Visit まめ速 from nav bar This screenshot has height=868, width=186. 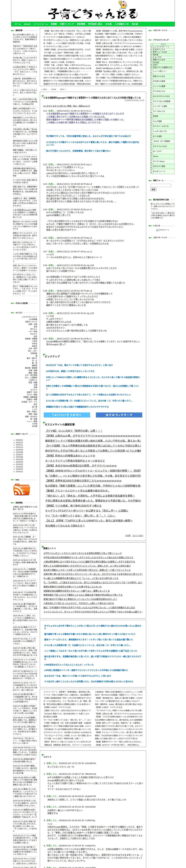click(x=108, y=24)
